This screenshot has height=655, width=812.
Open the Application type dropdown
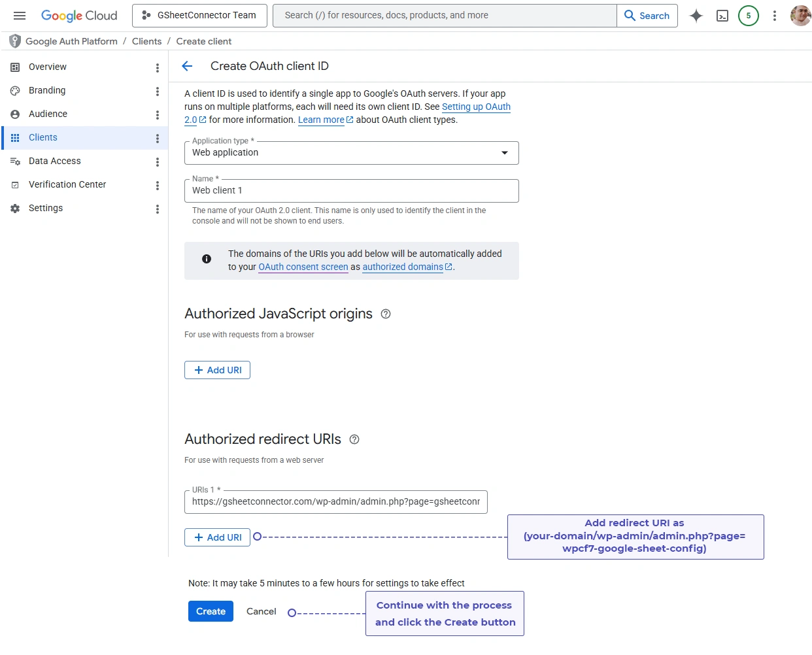(352, 153)
